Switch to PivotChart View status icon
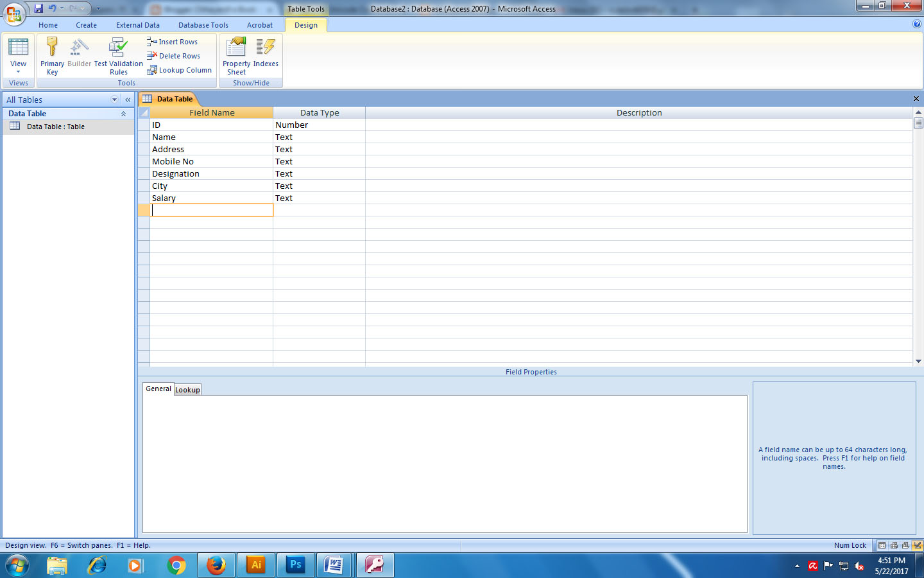 tap(905, 545)
